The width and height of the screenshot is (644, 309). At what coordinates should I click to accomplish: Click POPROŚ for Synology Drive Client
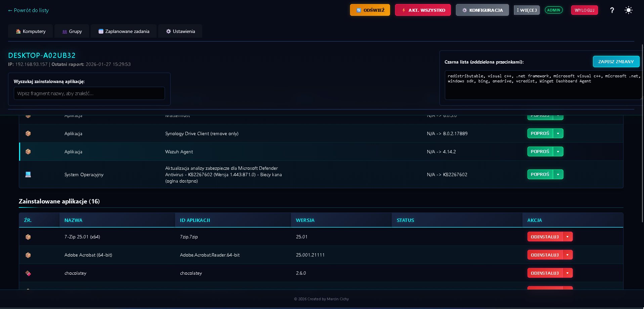540,133
